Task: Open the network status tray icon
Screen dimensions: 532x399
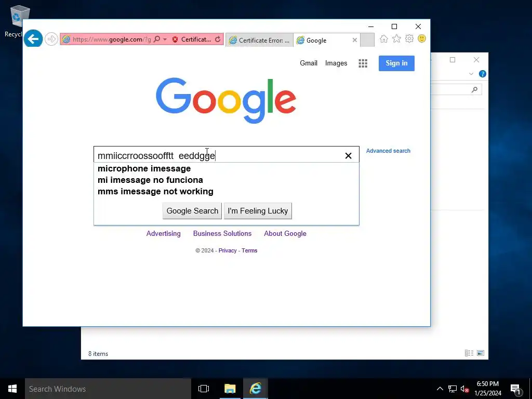Action: 453,389
